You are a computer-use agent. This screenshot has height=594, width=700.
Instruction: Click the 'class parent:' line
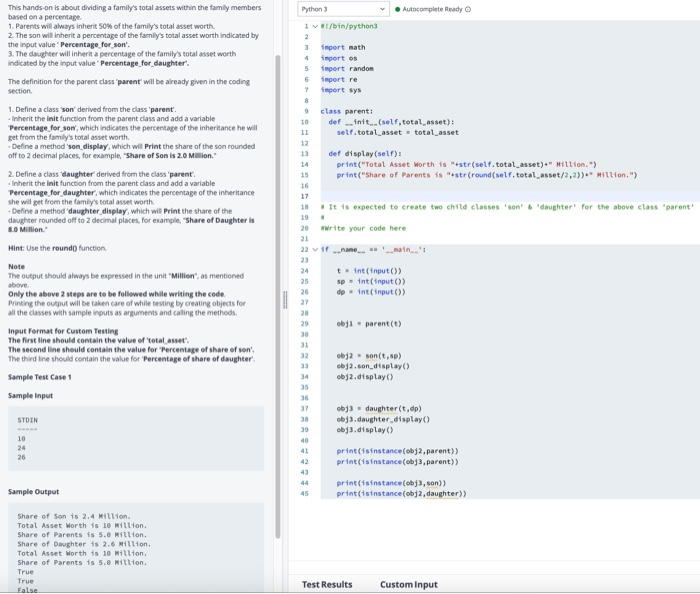click(346, 112)
